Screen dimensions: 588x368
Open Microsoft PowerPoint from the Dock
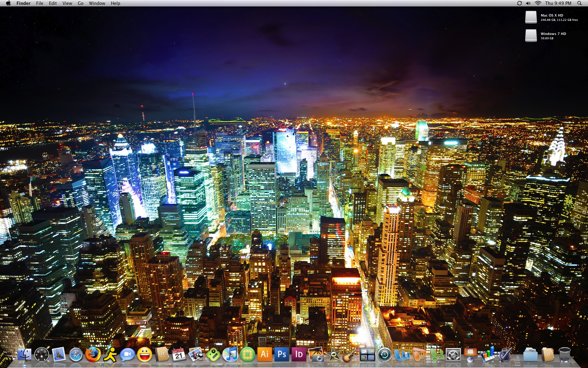click(x=419, y=355)
